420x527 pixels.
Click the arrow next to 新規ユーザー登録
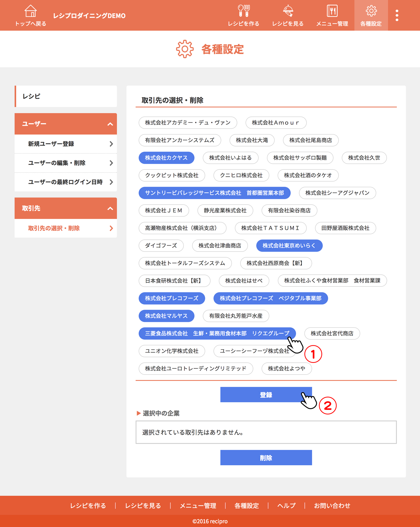pos(111,144)
